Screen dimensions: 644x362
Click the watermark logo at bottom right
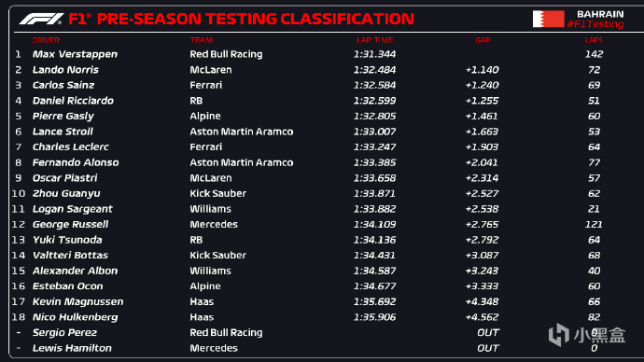tap(586, 335)
